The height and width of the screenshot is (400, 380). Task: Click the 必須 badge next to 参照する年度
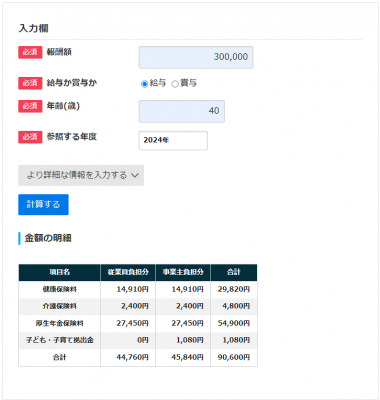click(x=30, y=137)
